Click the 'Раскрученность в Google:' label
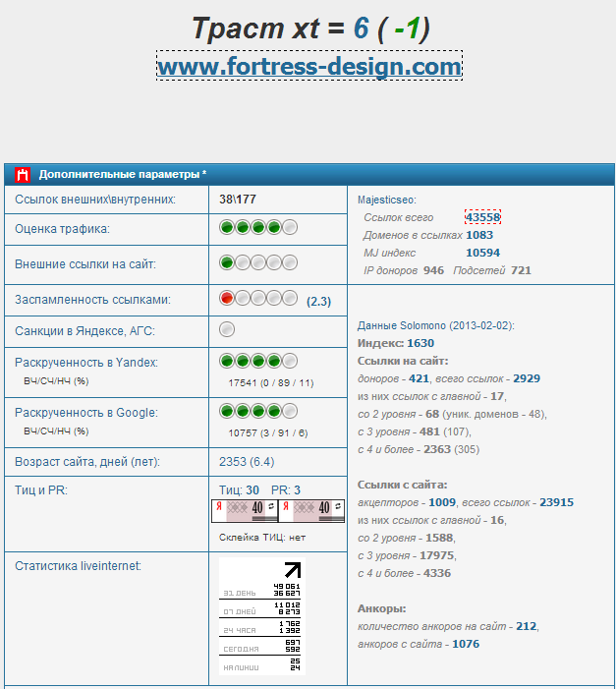Viewport: 616px width, 689px height. (86, 413)
